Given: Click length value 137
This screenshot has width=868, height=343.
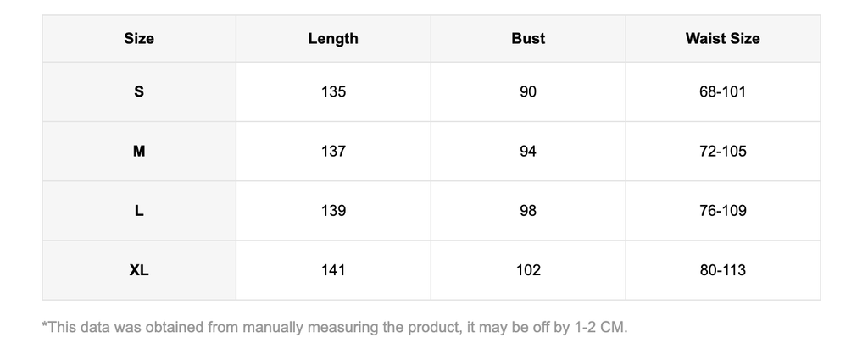Looking at the screenshot, I should (333, 152).
